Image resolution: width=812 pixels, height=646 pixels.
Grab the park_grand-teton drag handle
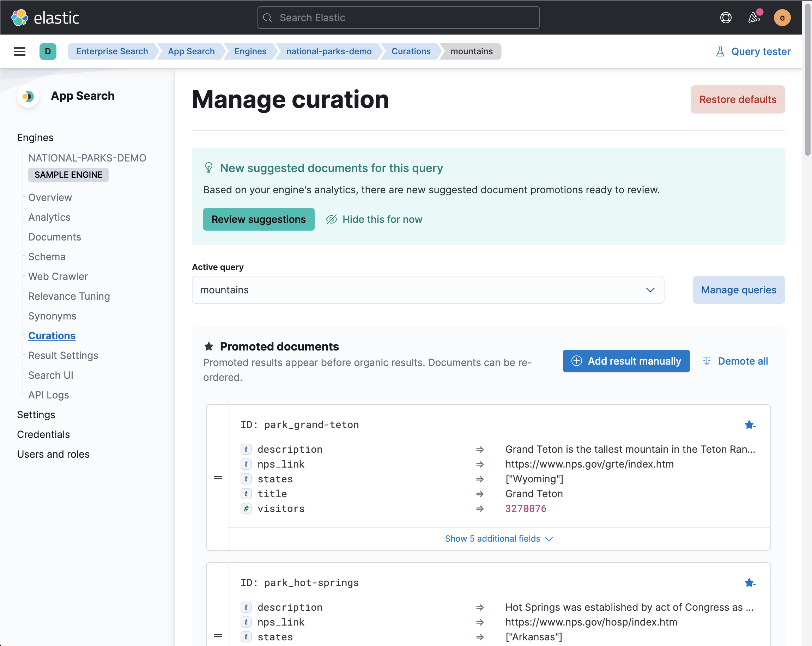tap(218, 477)
